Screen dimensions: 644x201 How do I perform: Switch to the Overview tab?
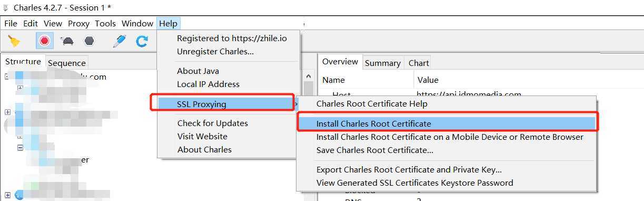tap(340, 62)
